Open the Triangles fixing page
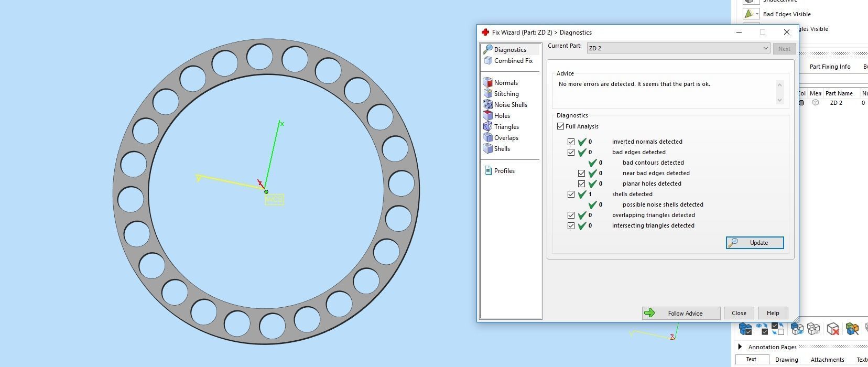Viewport: 868px width, 367px height. pos(502,127)
